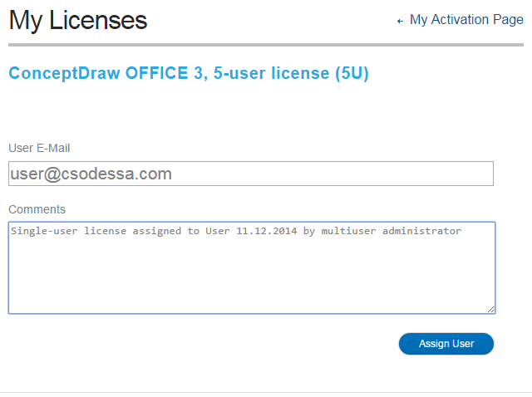Screen dimensions: 532x397
Task: Click the Comments field label
Action: coord(37,209)
